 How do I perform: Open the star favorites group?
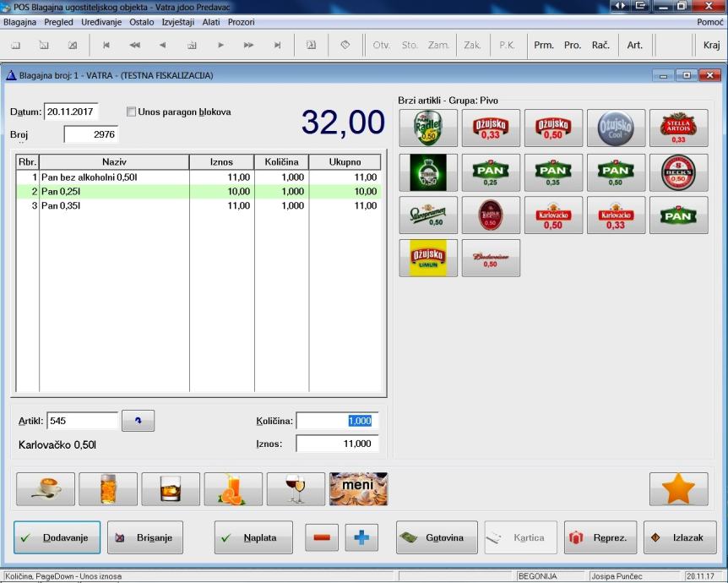[x=679, y=488]
